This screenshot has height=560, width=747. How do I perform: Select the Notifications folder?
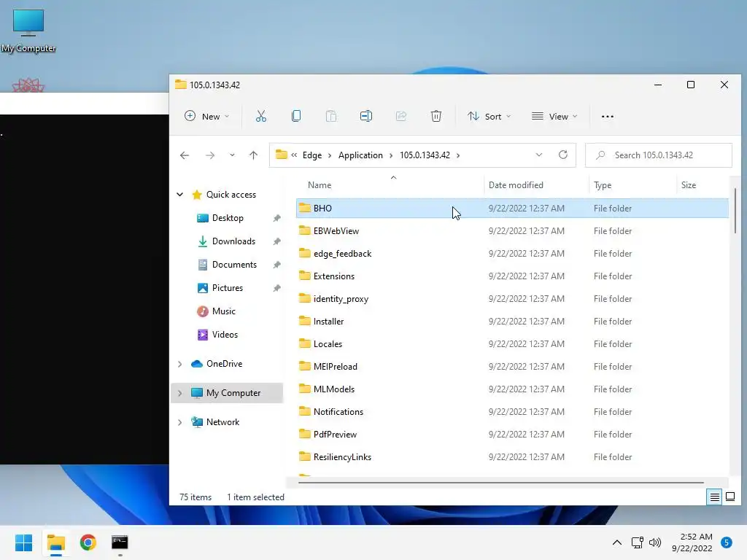(512, 412)
